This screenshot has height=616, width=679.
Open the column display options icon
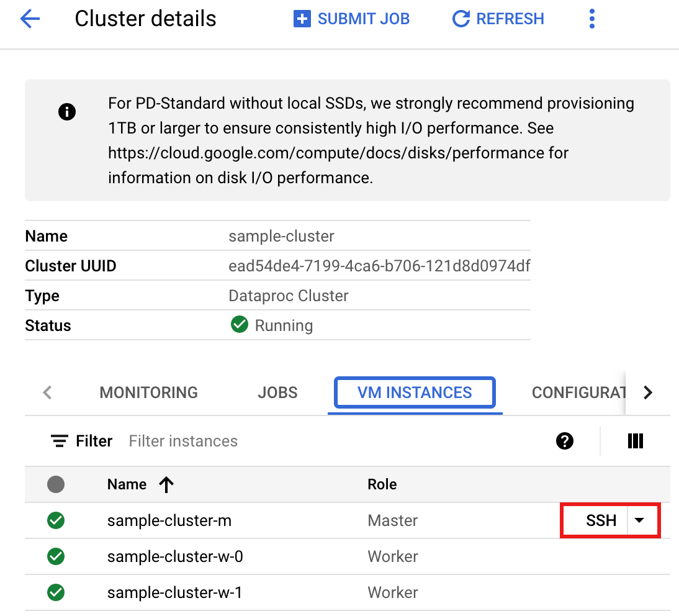(x=636, y=441)
